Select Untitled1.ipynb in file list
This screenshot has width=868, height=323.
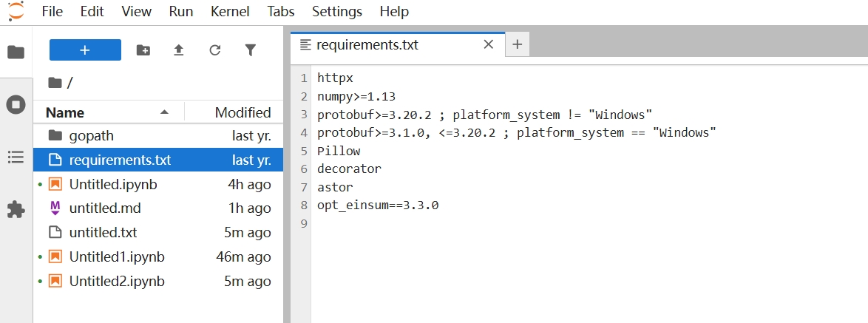pos(117,257)
